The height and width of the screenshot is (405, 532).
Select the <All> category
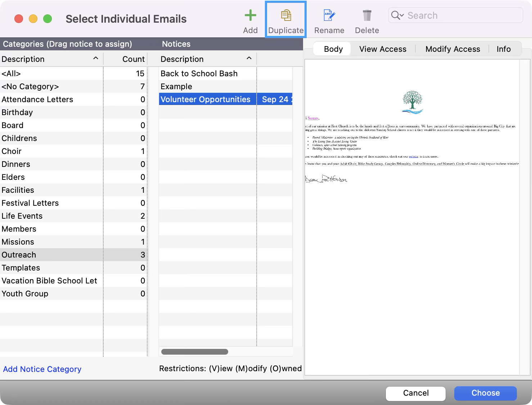point(74,73)
